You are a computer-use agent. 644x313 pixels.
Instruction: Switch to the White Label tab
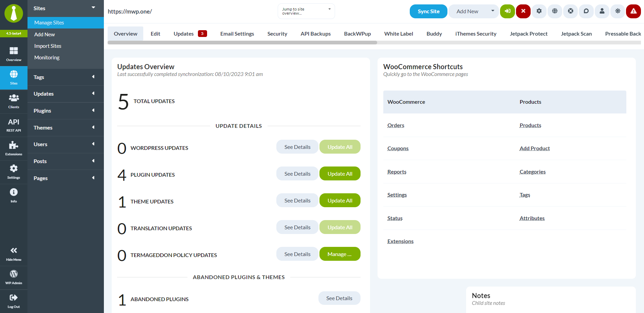[x=399, y=34]
